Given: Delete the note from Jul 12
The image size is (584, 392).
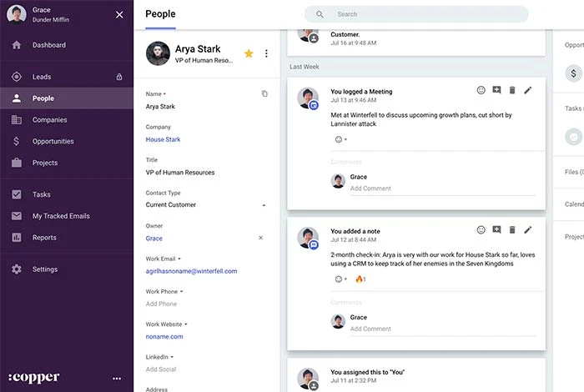Looking at the screenshot, I should (x=512, y=229).
